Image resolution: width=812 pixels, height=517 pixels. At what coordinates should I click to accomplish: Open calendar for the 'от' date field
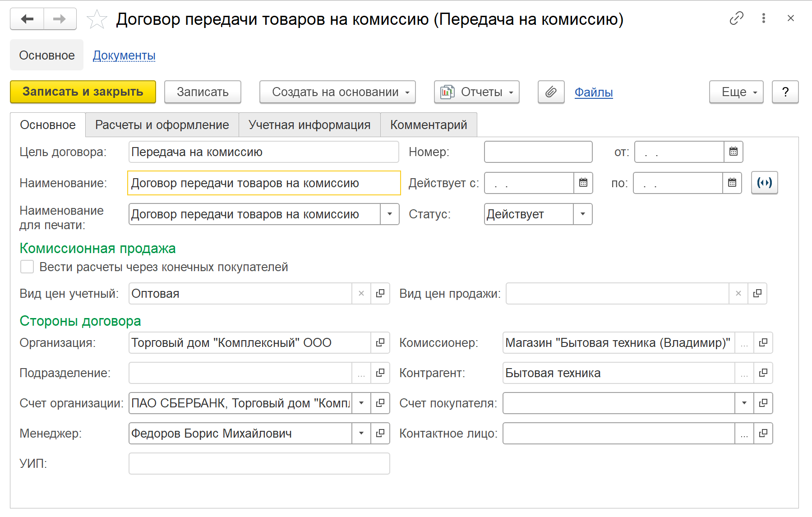733,152
